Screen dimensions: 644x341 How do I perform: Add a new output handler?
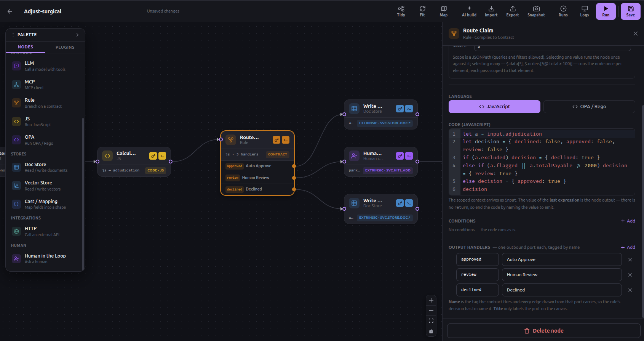(x=628, y=247)
